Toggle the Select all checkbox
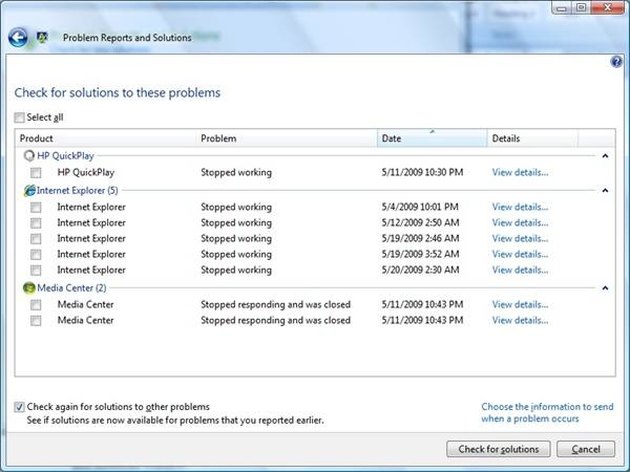The height and width of the screenshot is (472, 630). pos(19,117)
